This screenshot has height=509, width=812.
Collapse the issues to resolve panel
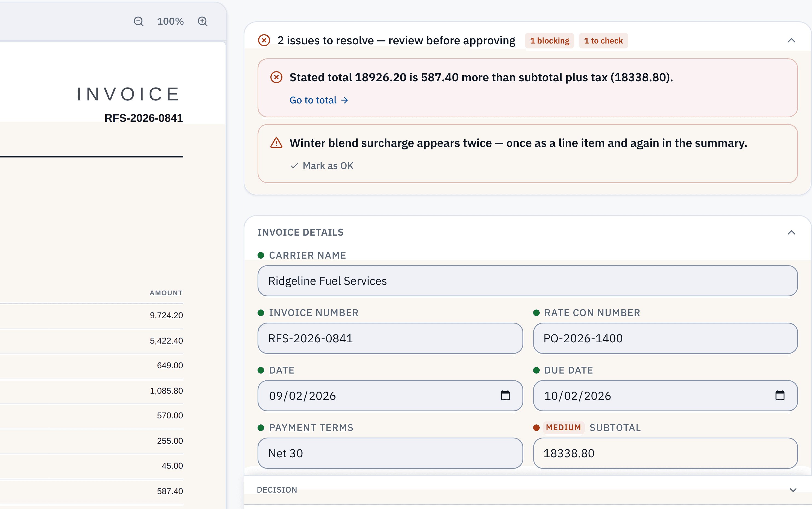(x=791, y=41)
